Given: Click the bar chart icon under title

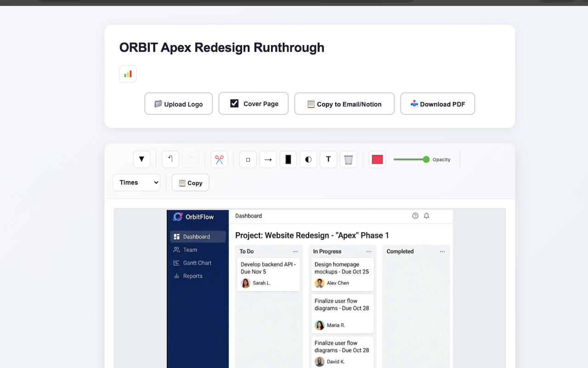Looking at the screenshot, I should (x=128, y=74).
